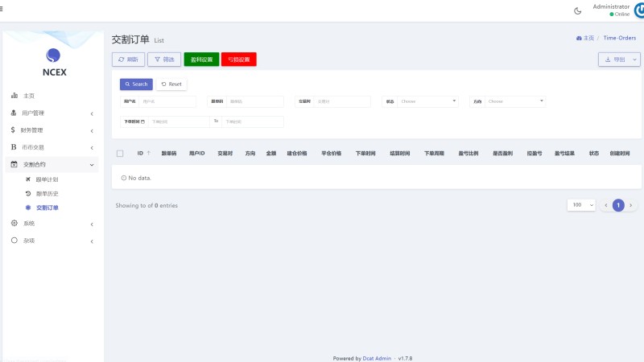Tick the select-all checkbox in table header
Viewport: 644px width, 362px height.
pos(120,154)
